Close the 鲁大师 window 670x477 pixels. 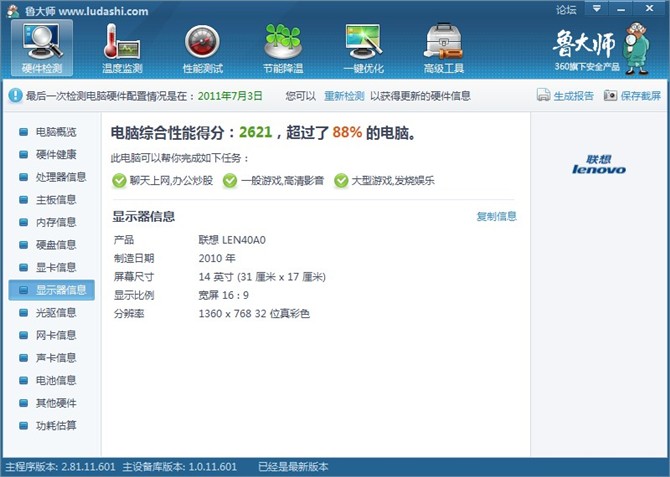(x=649, y=9)
